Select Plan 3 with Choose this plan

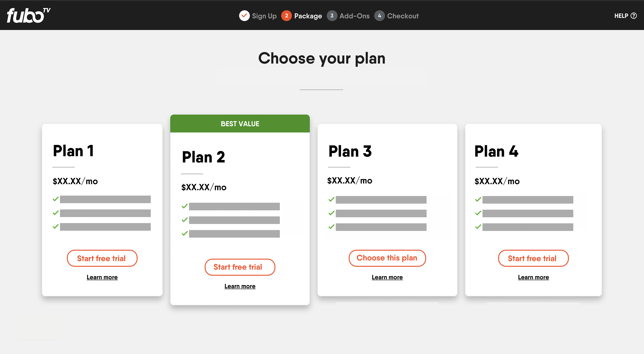pos(387,258)
